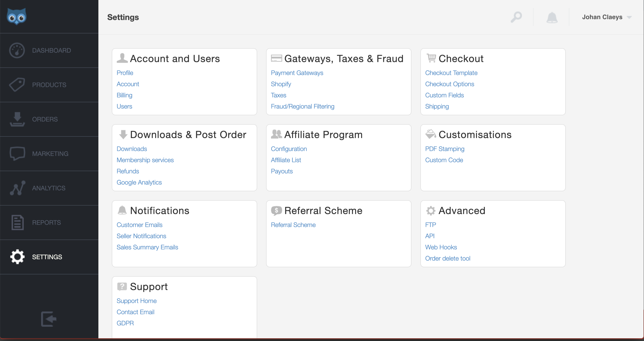Open Fraud/Regional Filtering settings
Image resolution: width=644 pixels, height=341 pixels.
[302, 106]
